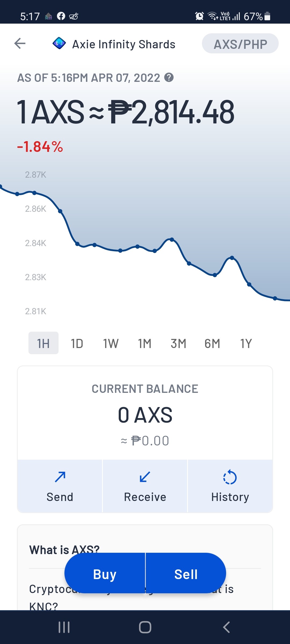Open the help question mark icon
This screenshot has width=290, height=644.
coord(169,78)
